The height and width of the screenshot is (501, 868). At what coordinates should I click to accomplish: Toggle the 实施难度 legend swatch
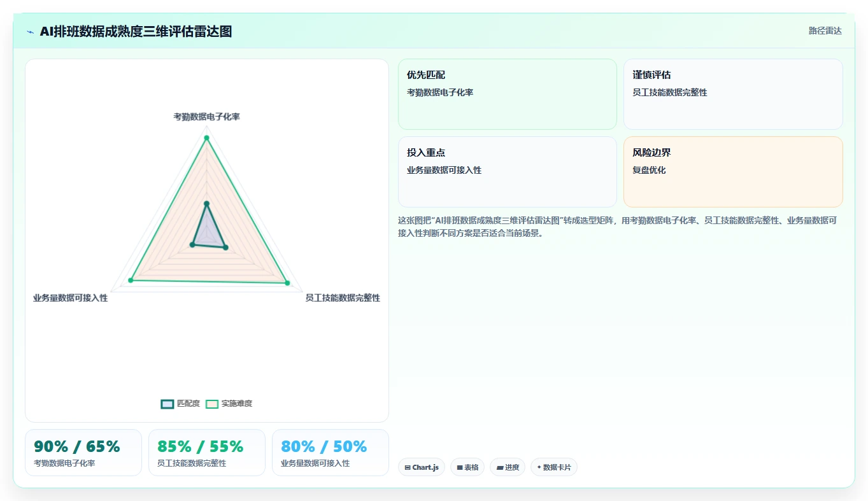(x=212, y=404)
